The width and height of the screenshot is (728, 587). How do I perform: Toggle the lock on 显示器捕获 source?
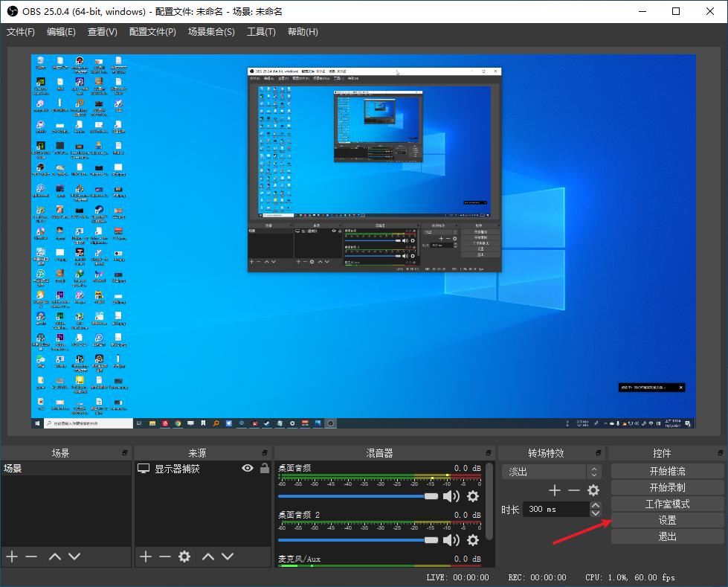(x=264, y=469)
